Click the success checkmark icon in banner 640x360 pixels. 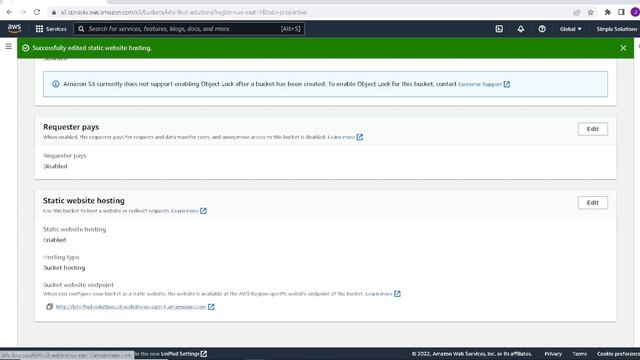point(26,48)
